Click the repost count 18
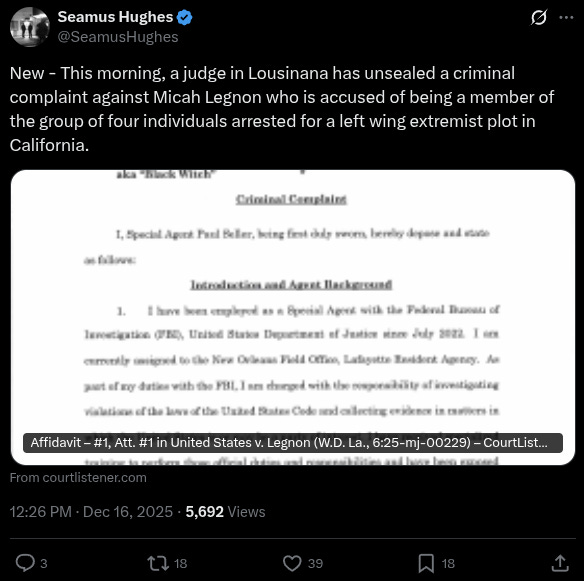 (181, 563)
